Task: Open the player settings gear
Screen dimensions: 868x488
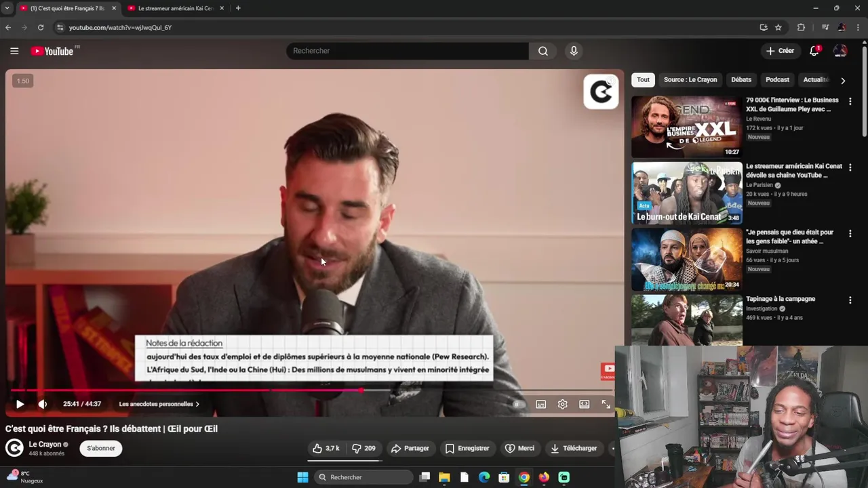Action: coord(562,405)
